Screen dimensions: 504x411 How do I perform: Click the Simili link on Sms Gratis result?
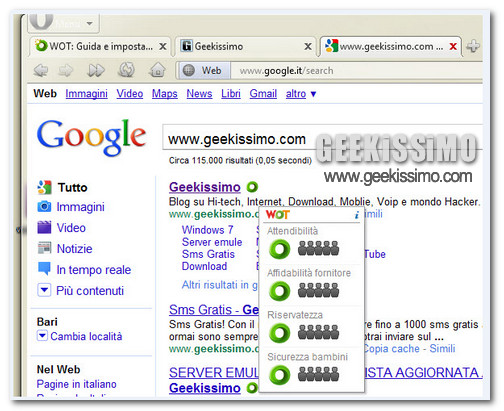point(442,348)
